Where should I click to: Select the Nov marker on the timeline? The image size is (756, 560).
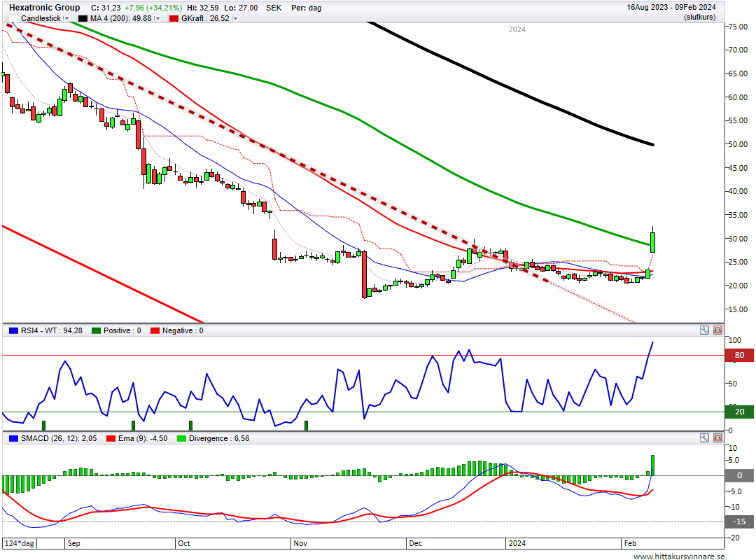click(300, 543)
